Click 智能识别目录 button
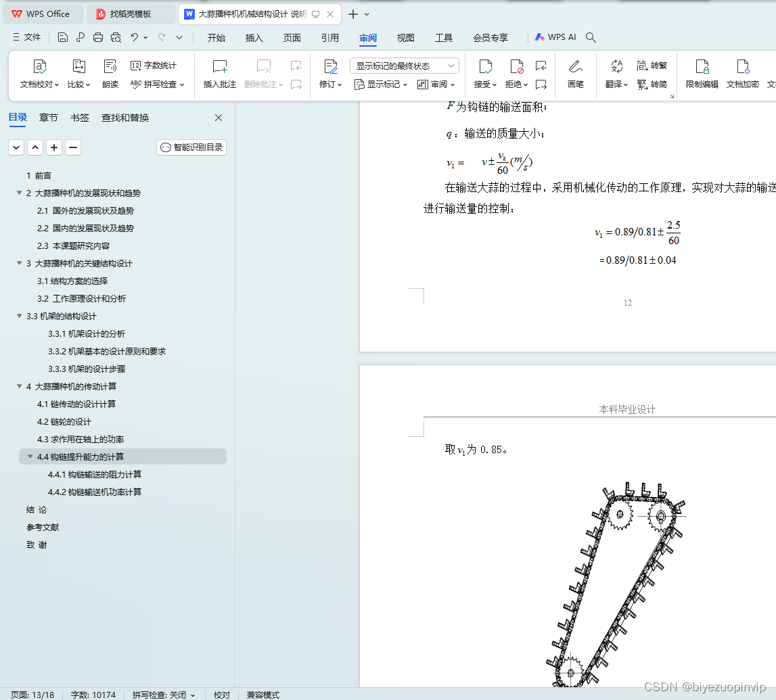Viewport: 776px width, 700px height. pos(191,147)
